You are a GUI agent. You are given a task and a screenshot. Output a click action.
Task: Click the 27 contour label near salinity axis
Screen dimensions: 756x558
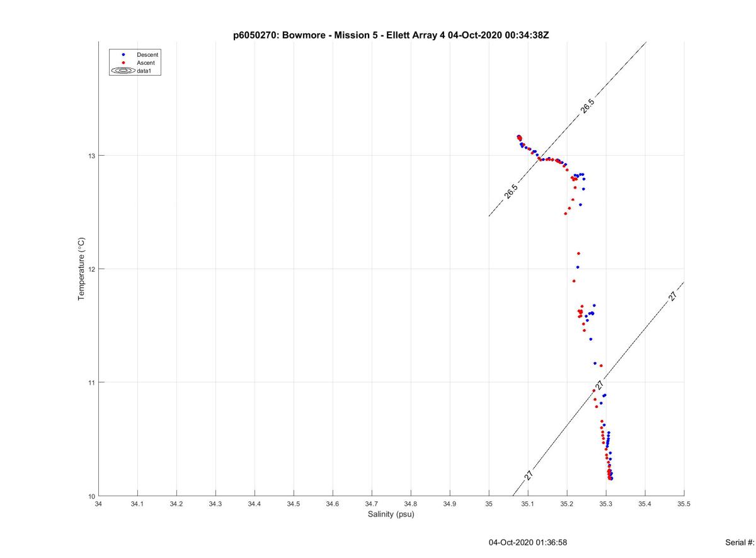529,476
